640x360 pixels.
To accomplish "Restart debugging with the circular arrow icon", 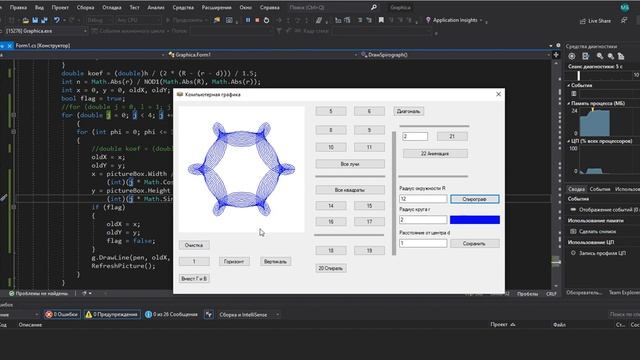I will tap(267, 20).
